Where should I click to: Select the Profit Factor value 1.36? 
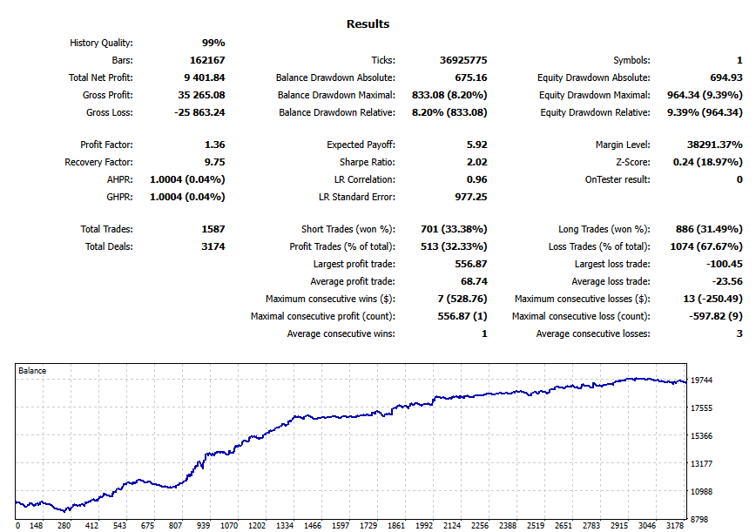click(x=215, y=145)
